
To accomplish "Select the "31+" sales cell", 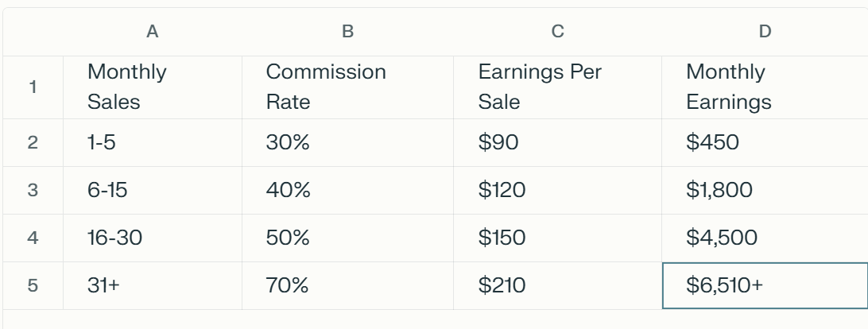I will (x=153, y=285).
